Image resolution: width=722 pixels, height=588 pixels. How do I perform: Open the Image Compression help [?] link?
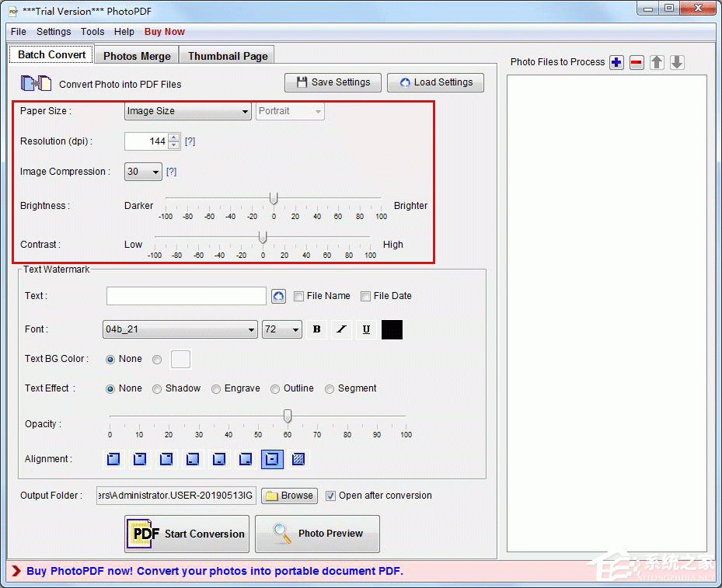[x=171, y=172]
